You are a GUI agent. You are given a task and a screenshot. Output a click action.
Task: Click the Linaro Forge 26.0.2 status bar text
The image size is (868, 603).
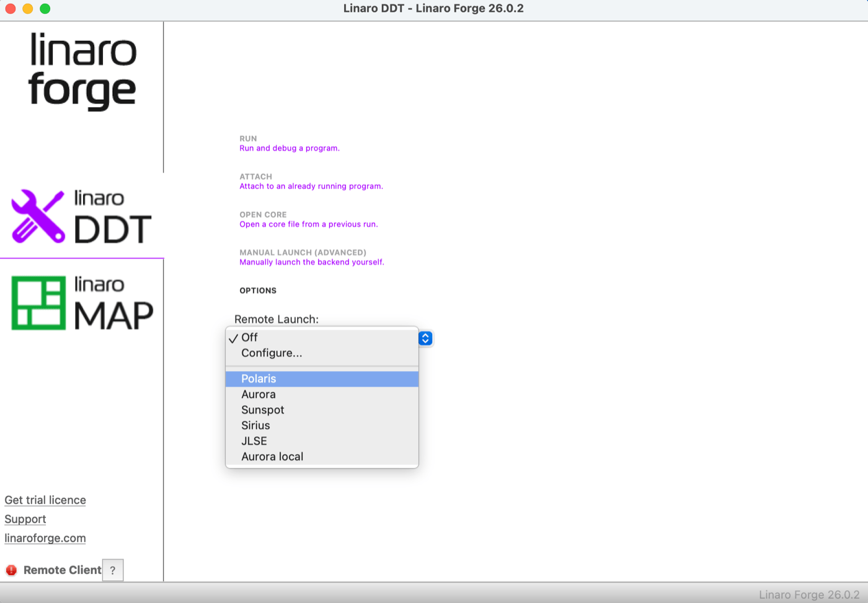pos(809,594)
